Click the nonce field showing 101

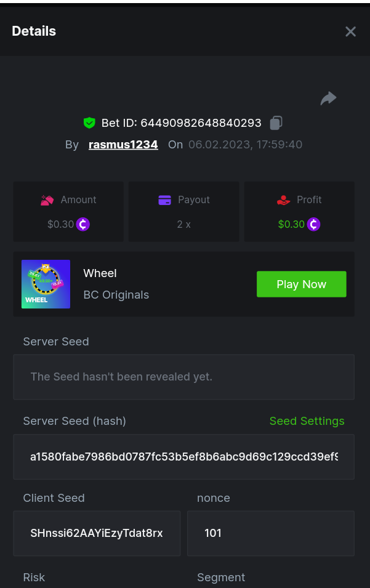tap(271, 533)
